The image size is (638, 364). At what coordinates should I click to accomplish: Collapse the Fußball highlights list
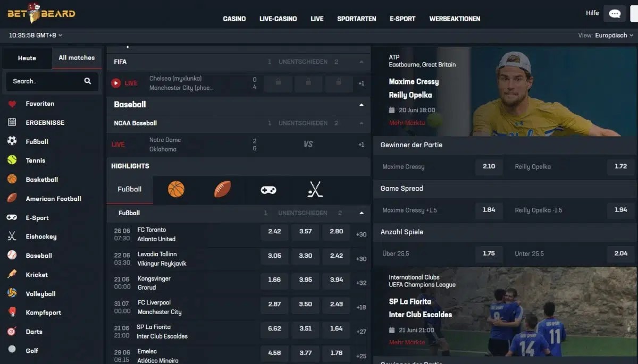(362, 213)
